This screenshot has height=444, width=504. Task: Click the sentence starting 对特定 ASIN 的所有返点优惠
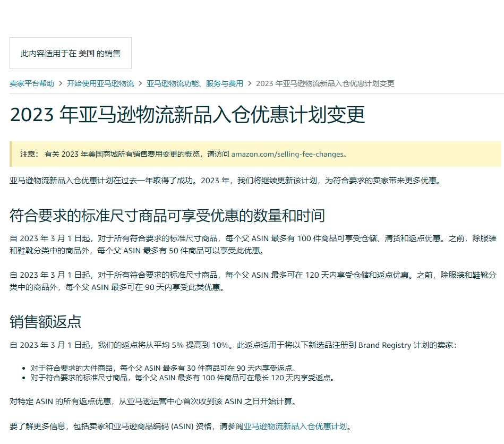[153, 402]
